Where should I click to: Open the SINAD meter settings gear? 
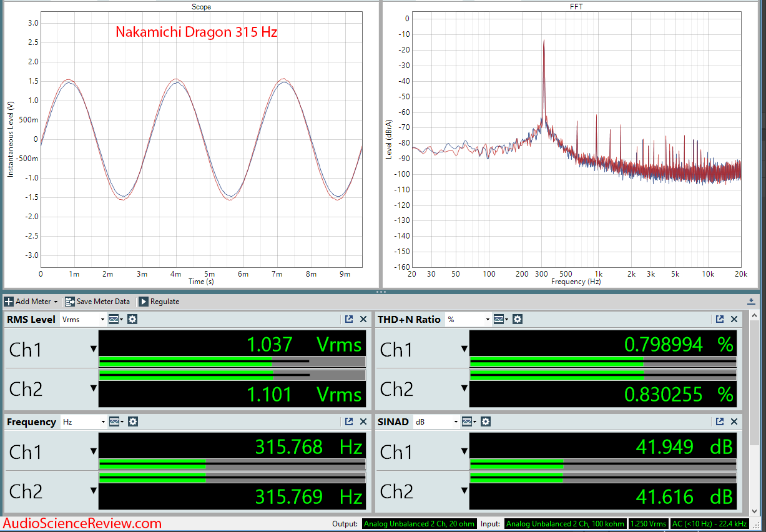[486, 421]
